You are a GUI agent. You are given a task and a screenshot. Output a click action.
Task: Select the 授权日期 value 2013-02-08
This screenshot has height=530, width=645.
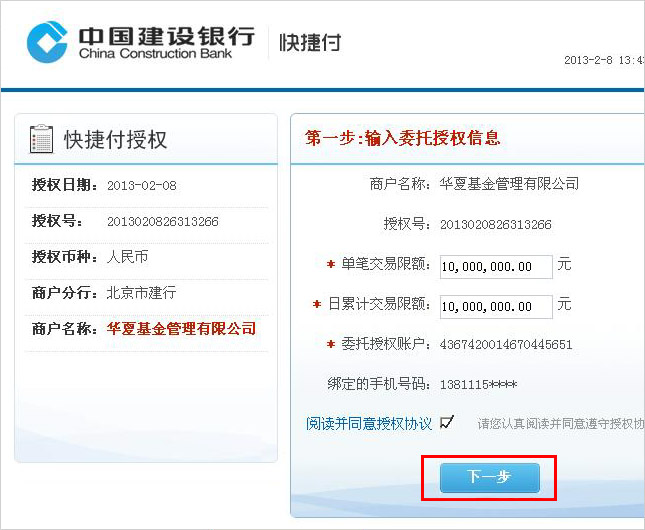pos(142,185)
